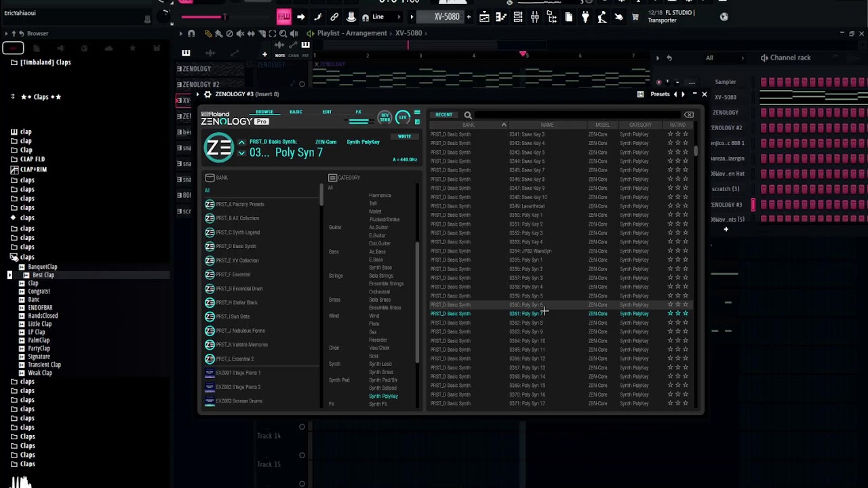
Task: Rate first star for 0341: Saws Key 3
Action: pyautogui.click(x=670, y=134)
